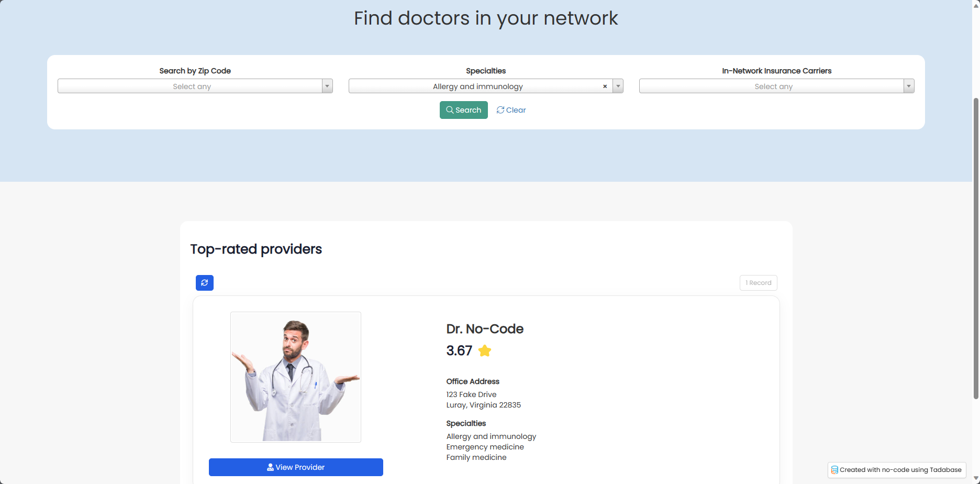Expand the Specialties dropdown arrow
The image size is (980, 484).
618,86
